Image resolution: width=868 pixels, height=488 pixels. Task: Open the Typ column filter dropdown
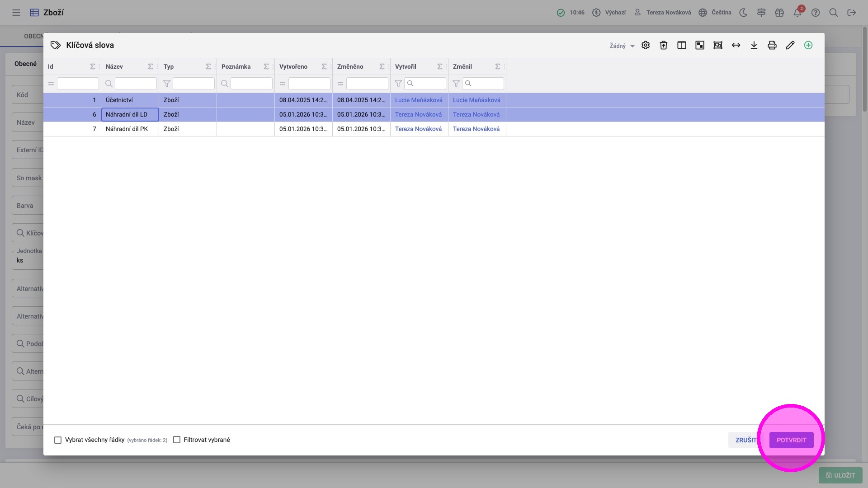[x=193, y=84]
